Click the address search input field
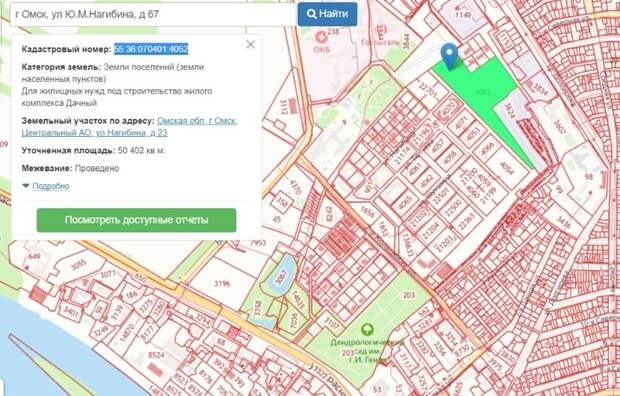The image size is (620, 396). 153,15
